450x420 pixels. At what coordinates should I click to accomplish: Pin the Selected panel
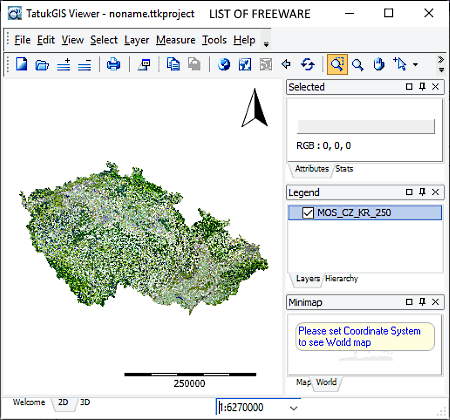[422, 87]
